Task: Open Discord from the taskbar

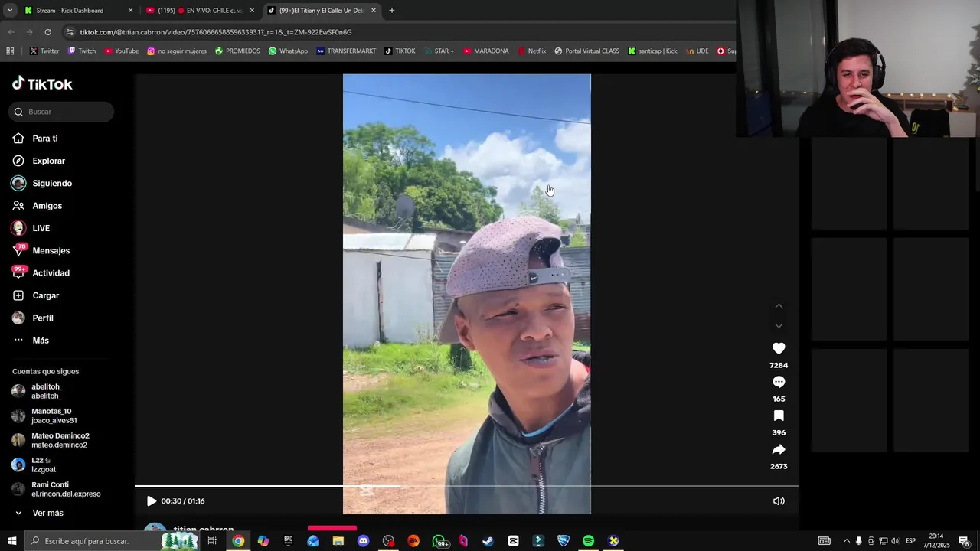Action: tap(363, 541)
